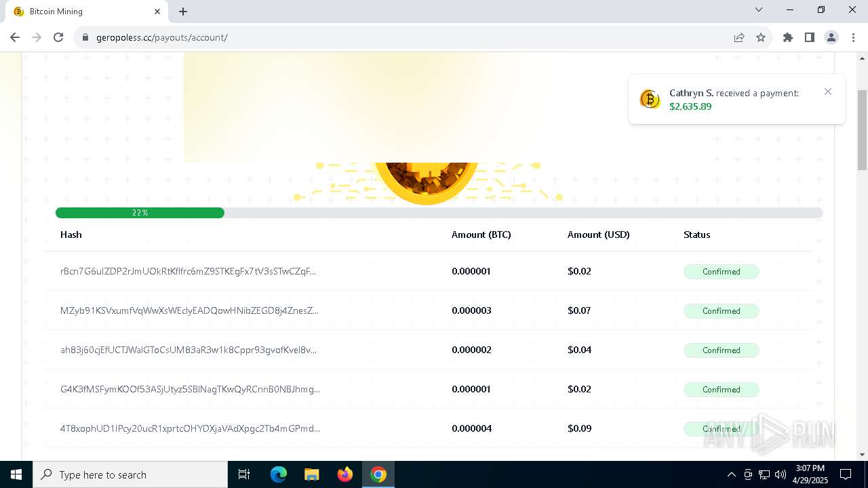Click the page vertical scrollbar thumb
This screenshot has height=488, width=868.
pyautogui.click(x=863, y=129)
